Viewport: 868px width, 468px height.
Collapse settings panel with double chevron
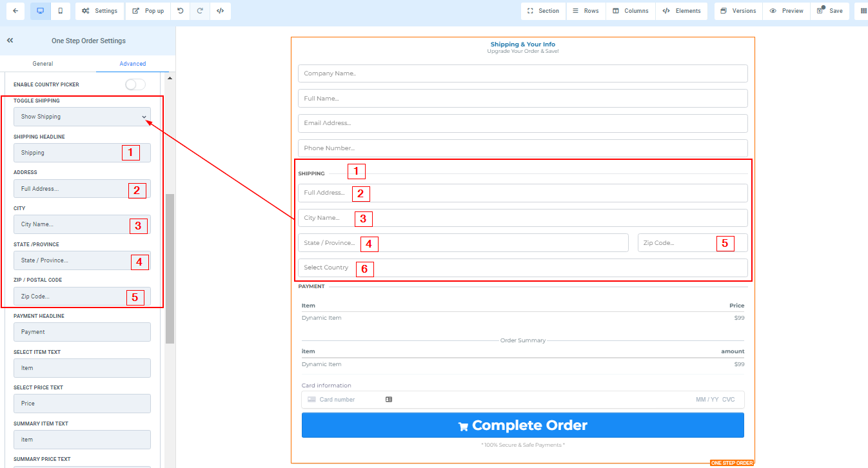10,41
